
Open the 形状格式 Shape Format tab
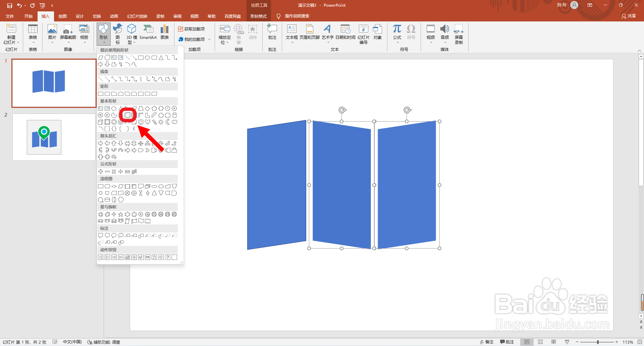pyautogui.click(x=259, y=16)
